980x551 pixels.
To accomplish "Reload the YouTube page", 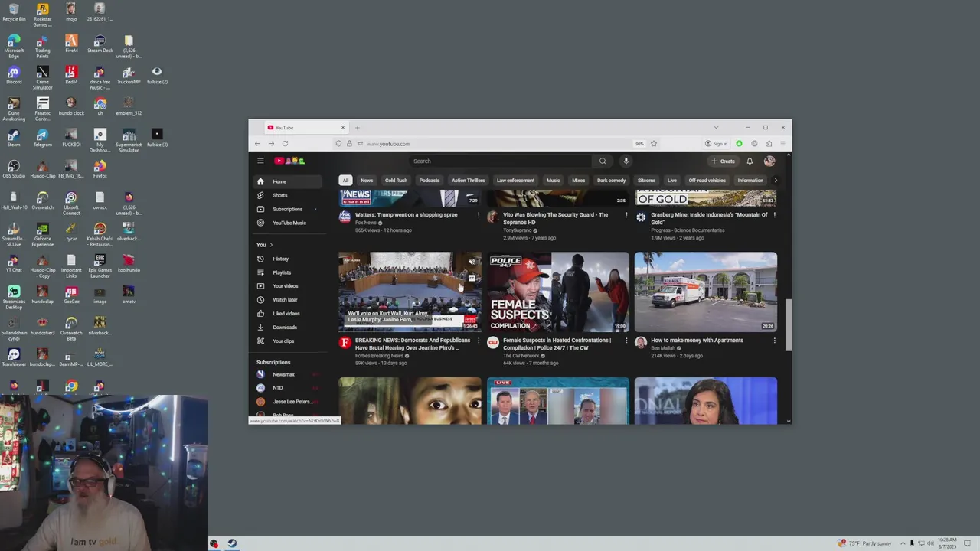I will point(285,143).
